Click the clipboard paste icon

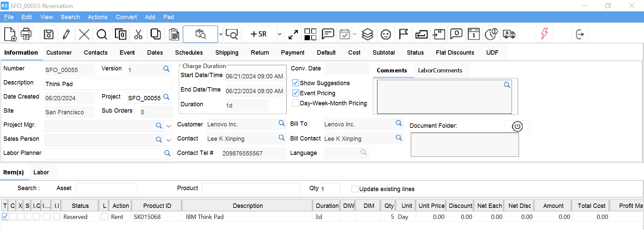point(174,34)
